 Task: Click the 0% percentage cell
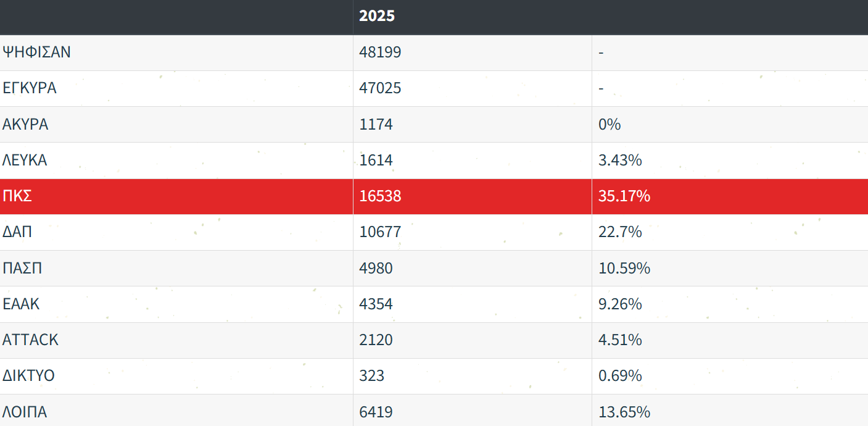tap(610, 125)
